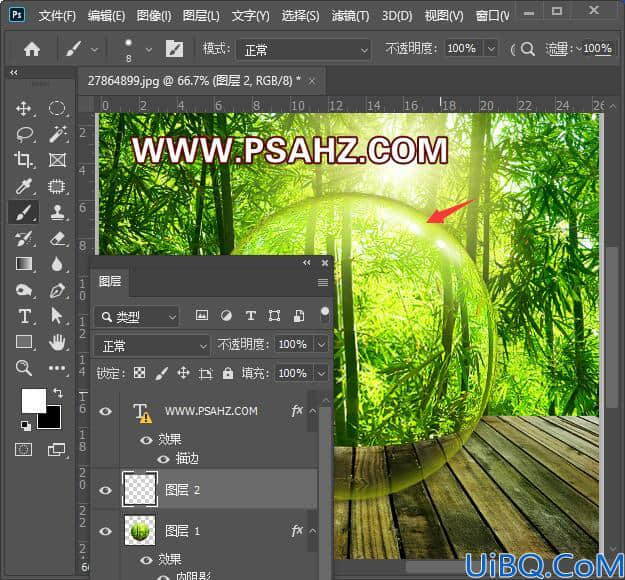Open the brush preset picker arrow
The height and width of the screenshot is (580, 625).
pos(149,50)
